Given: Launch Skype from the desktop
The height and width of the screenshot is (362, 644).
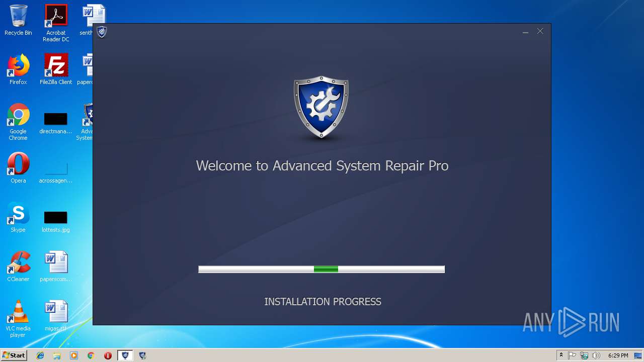Looking at the screenshot, I should pyautogui.click(x=18, y=217).
